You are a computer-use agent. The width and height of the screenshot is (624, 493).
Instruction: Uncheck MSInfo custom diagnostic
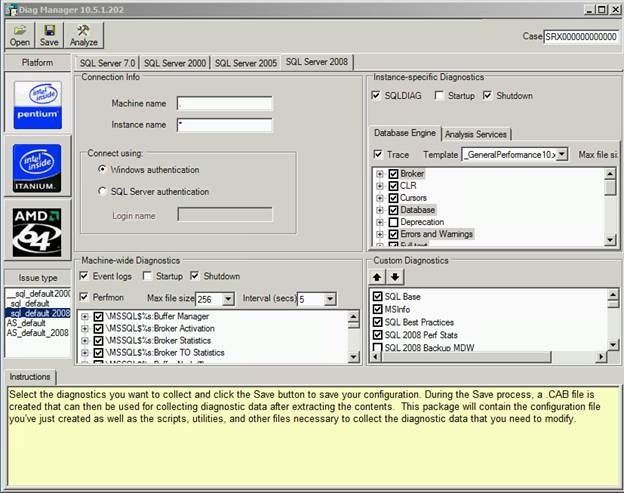pyautogui.click(x=378, y=309)
